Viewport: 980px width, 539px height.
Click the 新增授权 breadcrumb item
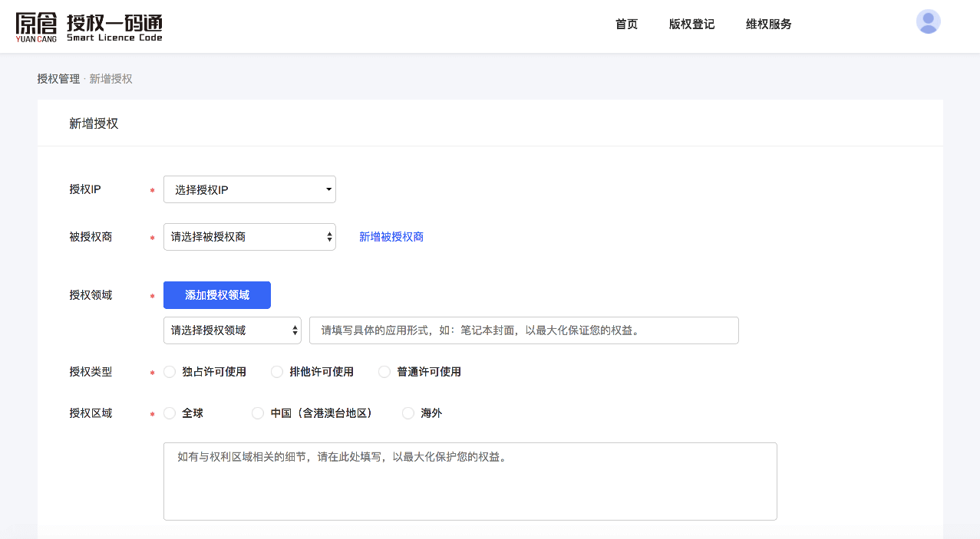click(111, 79)
